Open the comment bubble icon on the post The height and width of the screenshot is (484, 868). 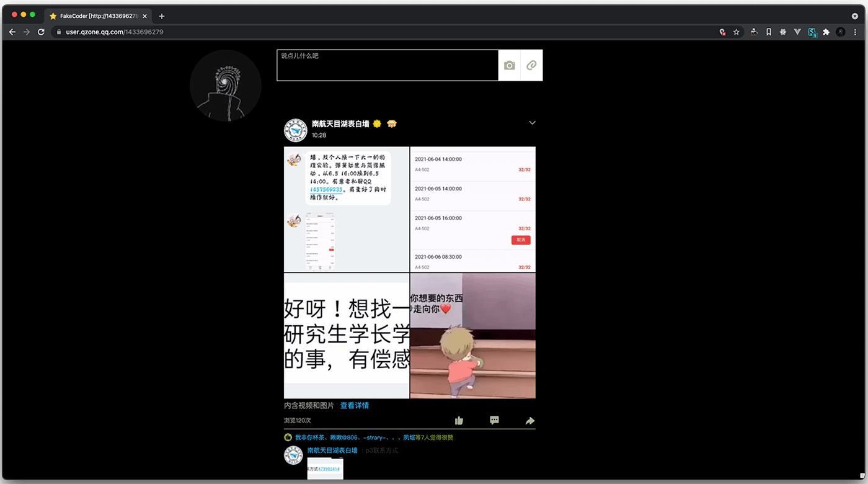pos(494,420)
